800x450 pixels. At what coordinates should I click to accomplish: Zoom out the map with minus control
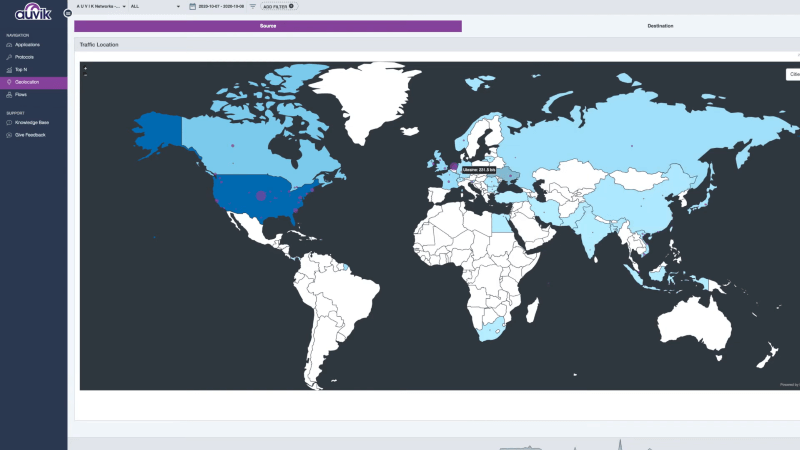[86, 75]
